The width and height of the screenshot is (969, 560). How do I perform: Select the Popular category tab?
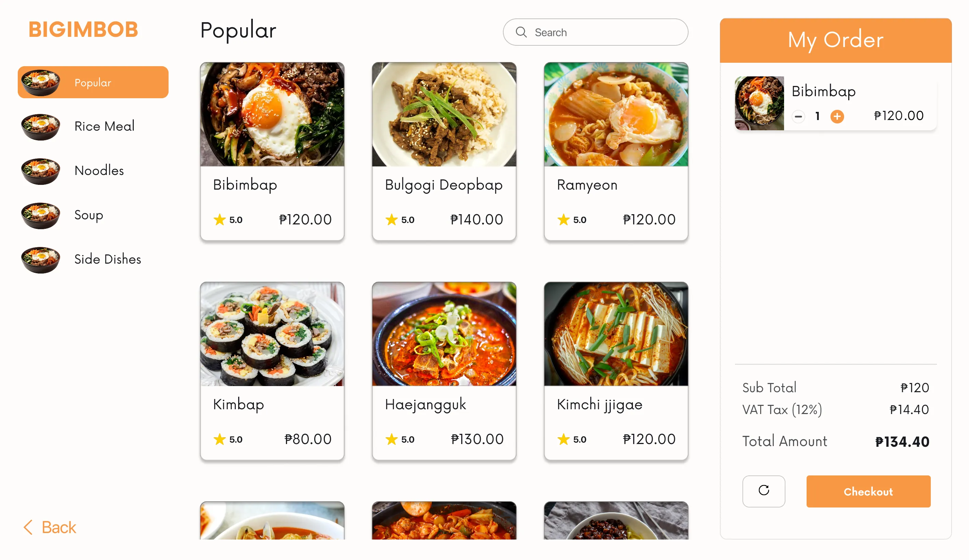coord(93,82)
